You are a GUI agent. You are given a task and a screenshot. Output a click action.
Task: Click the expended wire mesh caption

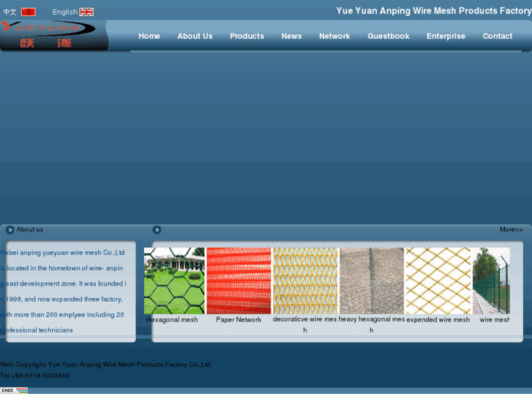(x=438, y=319)
